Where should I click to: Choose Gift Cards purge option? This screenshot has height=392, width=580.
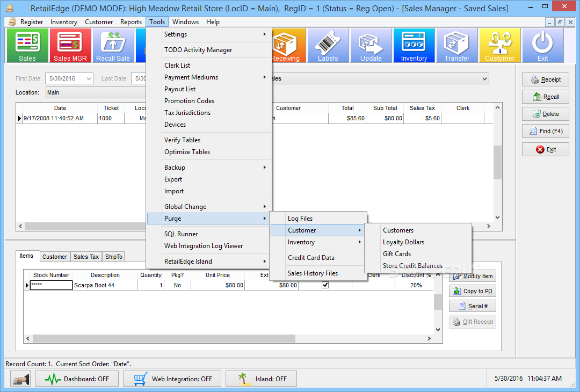pyautogui.click(x=418, y=254)
